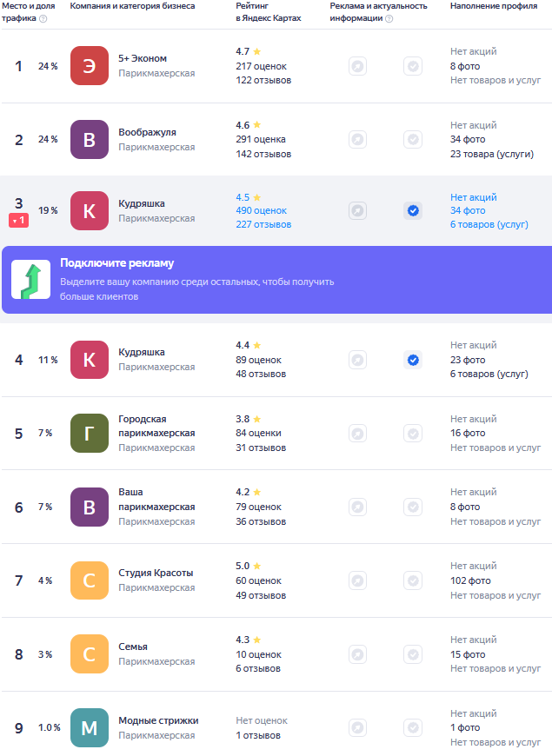Click the verified checkmark in Воображуля row

pos(413,139)
